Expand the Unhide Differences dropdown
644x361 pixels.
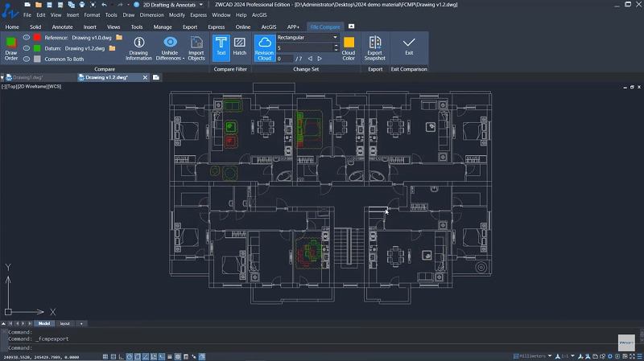click(x=169, y=58)
